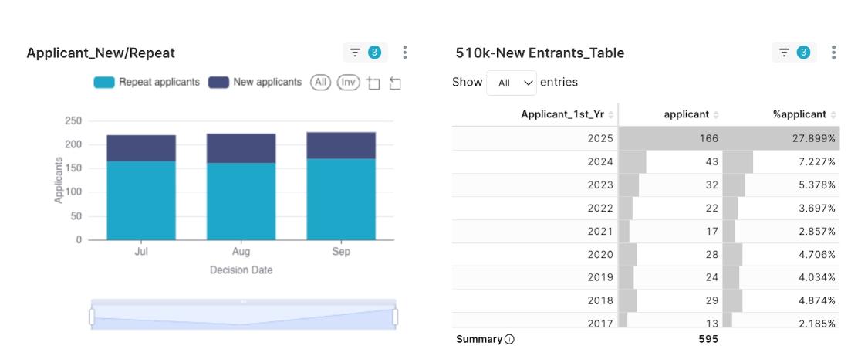Click the left handle of chart range slider
The height and width of the screenshot is (356, 868).
pyautogui.click(x=92, y=317)
